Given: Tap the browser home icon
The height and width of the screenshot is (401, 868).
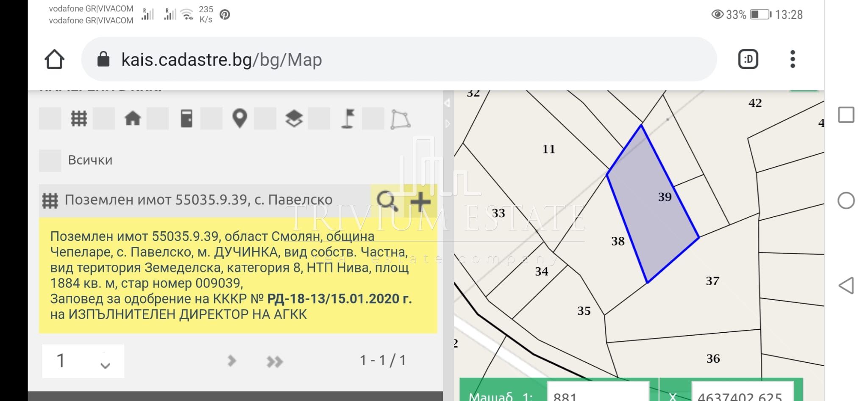Looking at the screenshot, I should tap(54, 59).
